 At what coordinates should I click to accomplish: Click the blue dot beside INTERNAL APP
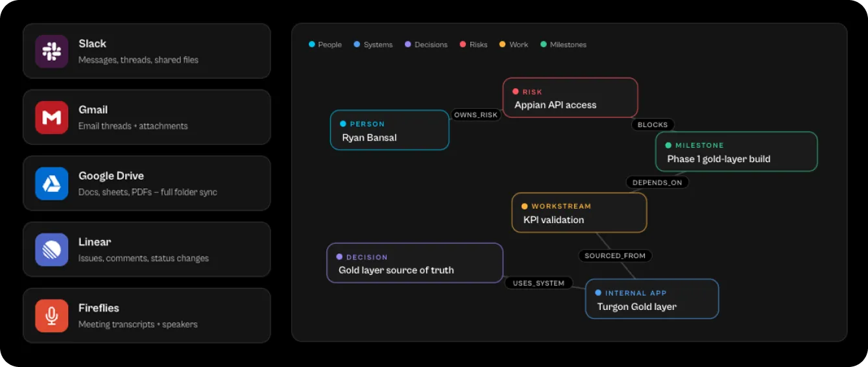point(598,293)
